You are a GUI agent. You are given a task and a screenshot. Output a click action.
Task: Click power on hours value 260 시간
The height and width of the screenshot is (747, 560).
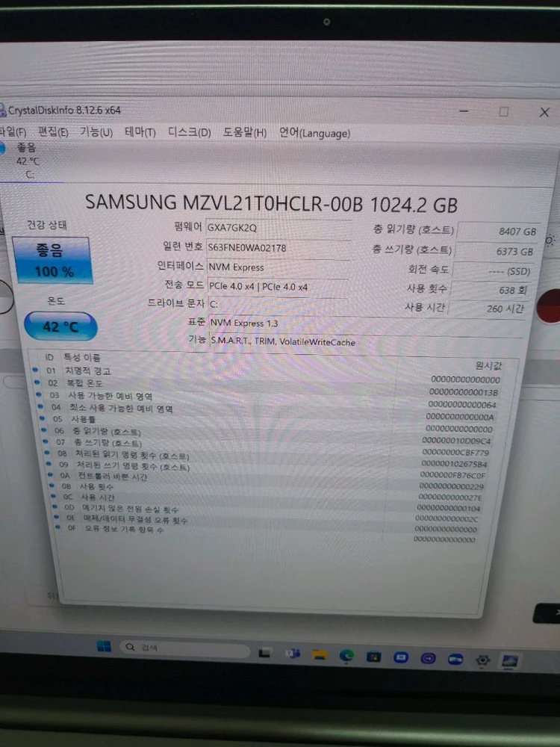[487, 309]
